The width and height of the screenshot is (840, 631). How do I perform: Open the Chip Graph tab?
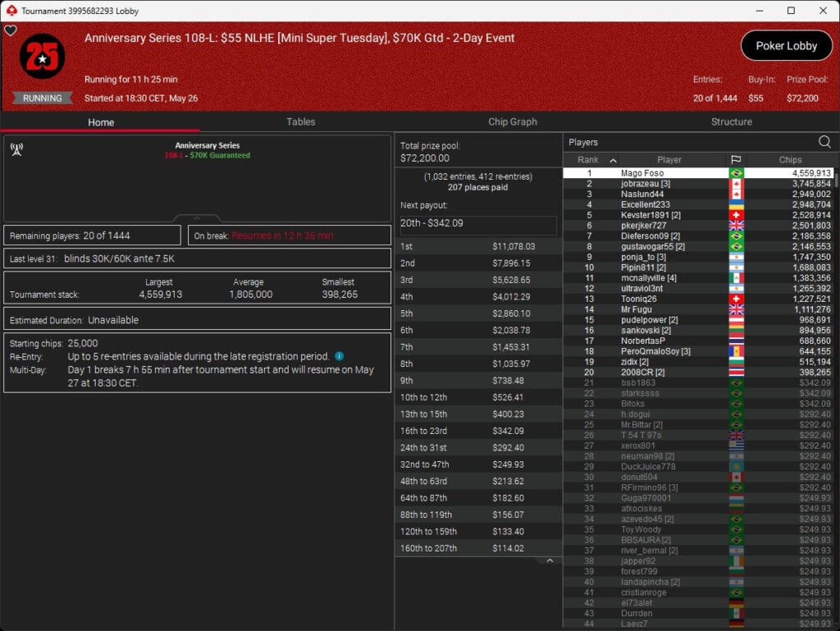512,121
